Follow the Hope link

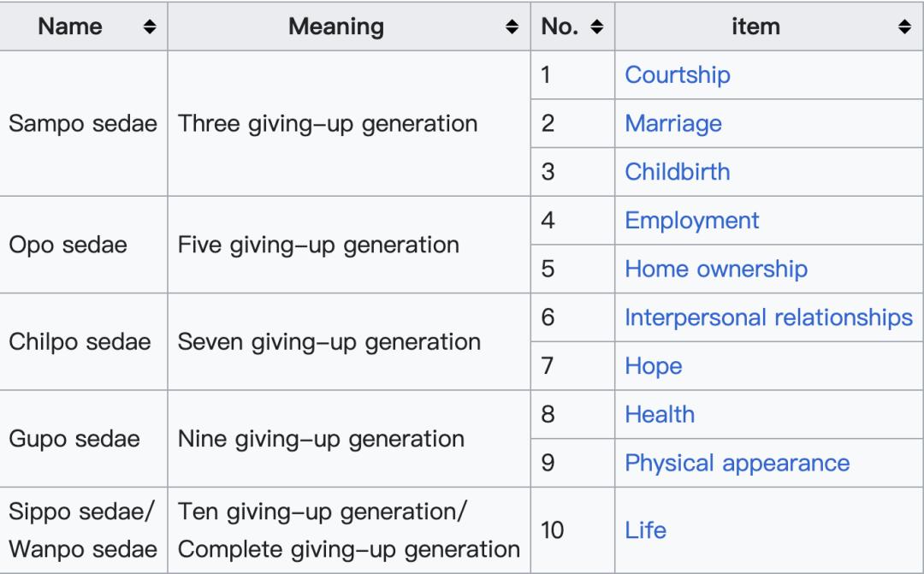[x=653, y=366]
